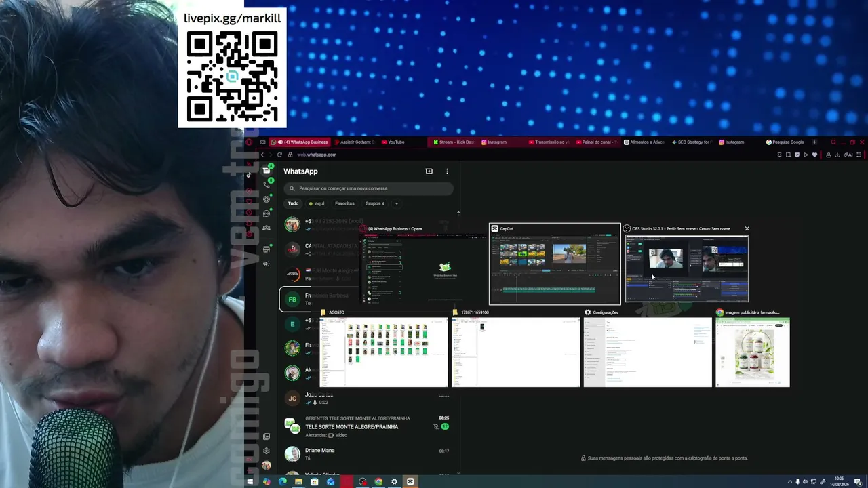The height and width of the screenshot is (488, 868).
Task: Select the Configurações window thumbnail
Action: click(x=648, y=348)
